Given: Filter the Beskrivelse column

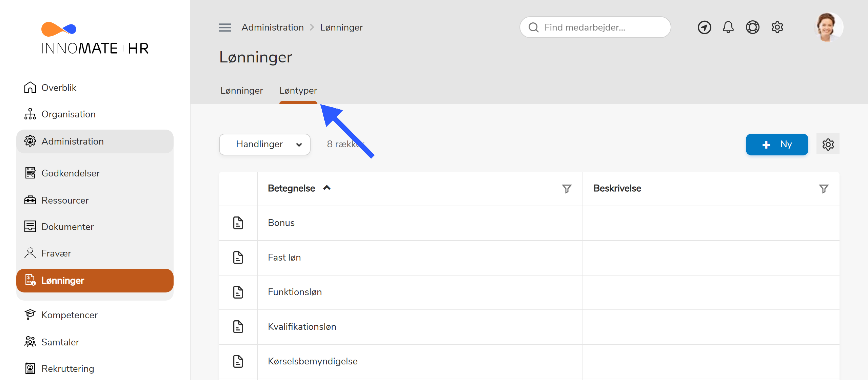Looking at the screenshot, I should coord(824,189).
